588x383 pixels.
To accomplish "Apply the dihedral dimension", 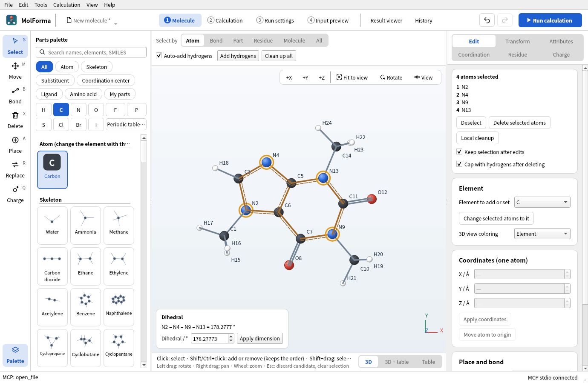I will pyautogui.click(x=260, y=338).
